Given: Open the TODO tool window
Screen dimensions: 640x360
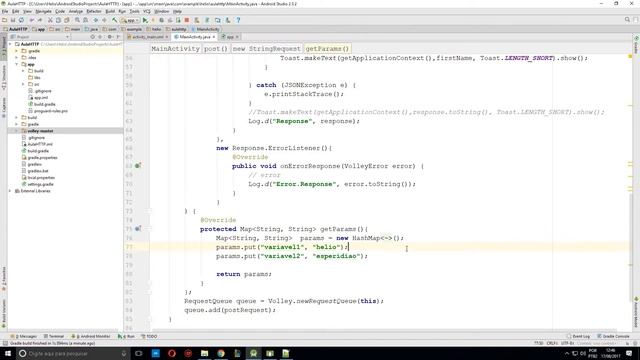Looking at the screenshot, I should [x=149, y=336].
